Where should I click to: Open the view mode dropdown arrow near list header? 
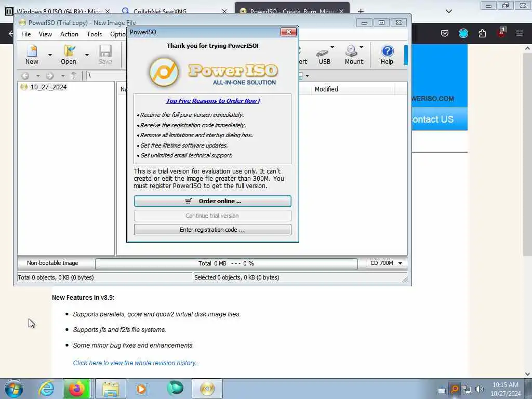coord(307,76)
